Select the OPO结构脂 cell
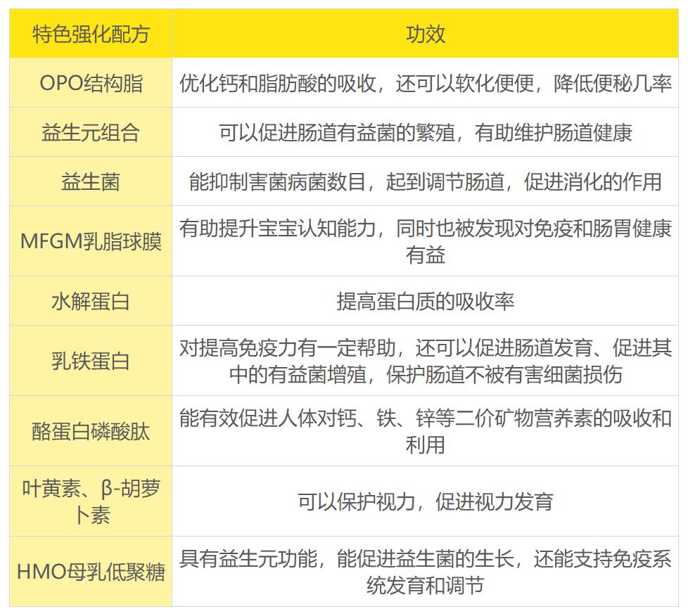The width and height of the screenshot is (688, 616). tap(91, 83)
